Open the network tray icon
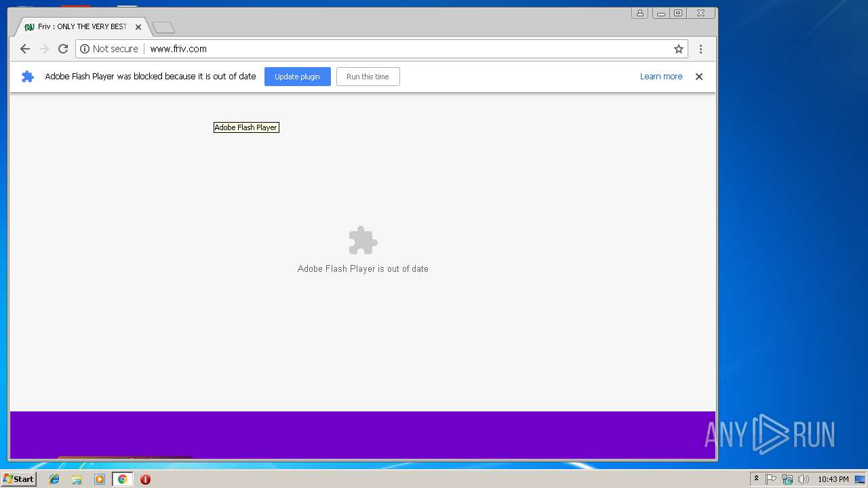Image resolution: width=868 pixels, height=488 pixels. click(x=787, y=479)
